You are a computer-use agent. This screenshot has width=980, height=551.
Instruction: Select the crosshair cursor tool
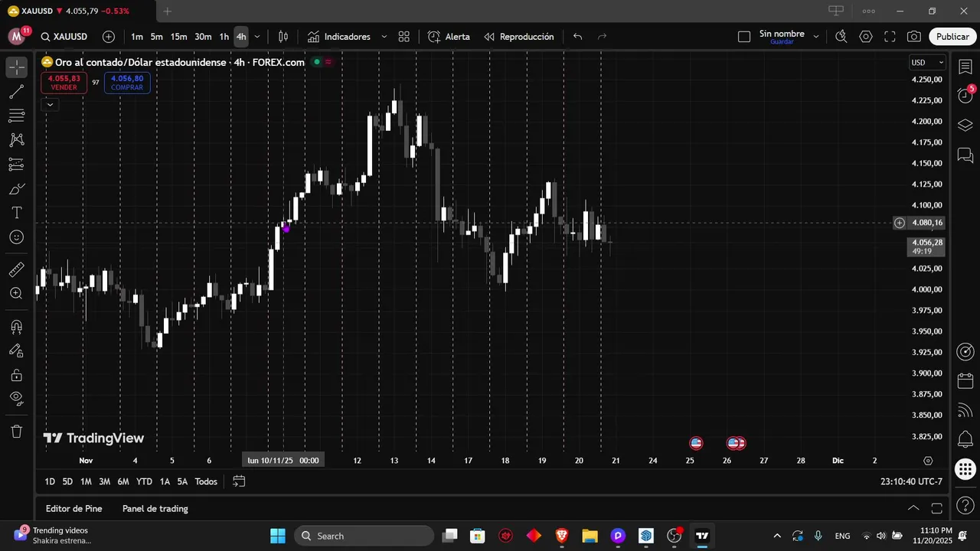click(x=16, y=67)
